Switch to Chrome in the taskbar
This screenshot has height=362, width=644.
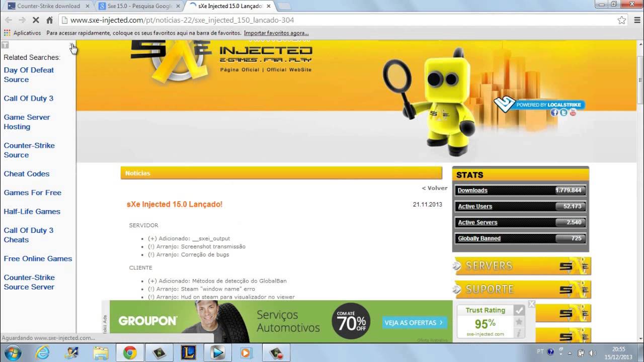click(130, 353)
